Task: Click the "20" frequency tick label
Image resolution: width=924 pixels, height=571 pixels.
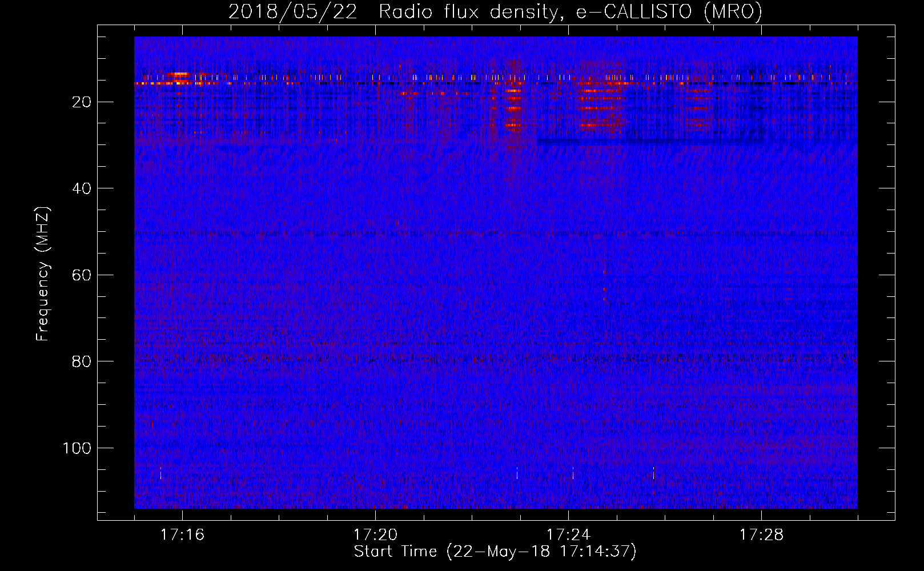Action: 82,102
